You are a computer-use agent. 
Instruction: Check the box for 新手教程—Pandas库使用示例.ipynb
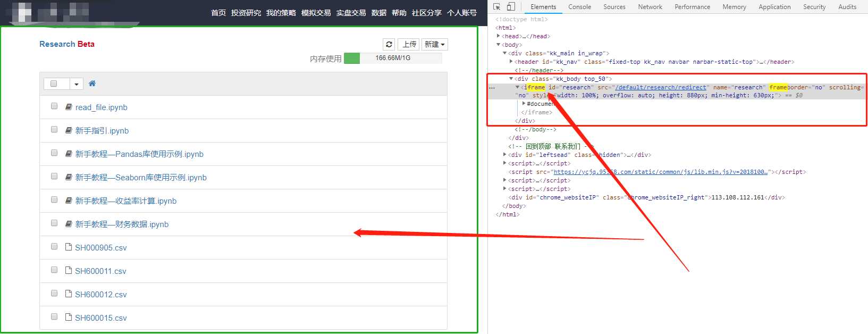pyautogui.click(x=54, y=153)
